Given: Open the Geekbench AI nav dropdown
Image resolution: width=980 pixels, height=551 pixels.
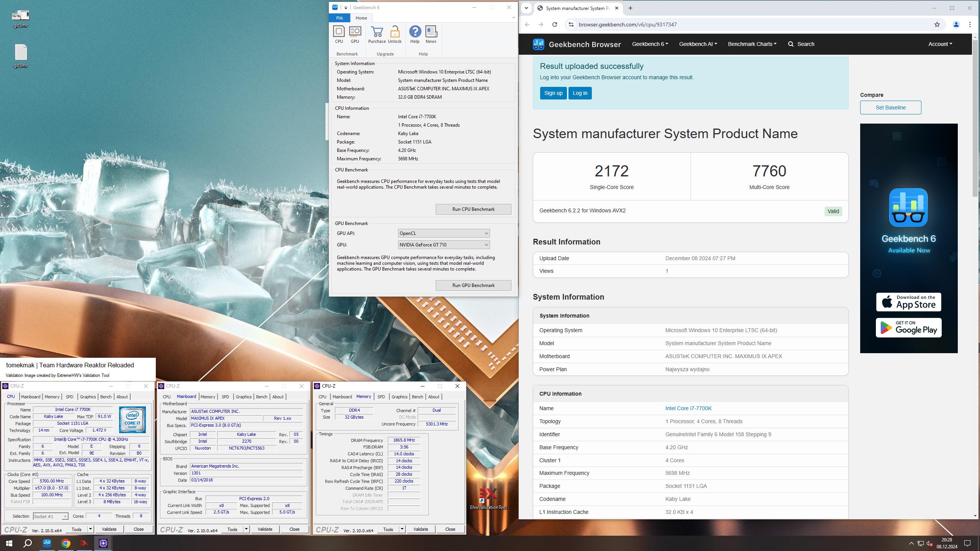Looking at the screenshot, I should coord(698,44).
